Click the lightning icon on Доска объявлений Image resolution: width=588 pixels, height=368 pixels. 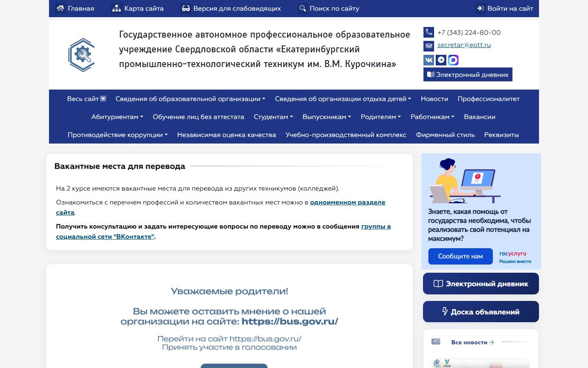click(x=445, y=312)
